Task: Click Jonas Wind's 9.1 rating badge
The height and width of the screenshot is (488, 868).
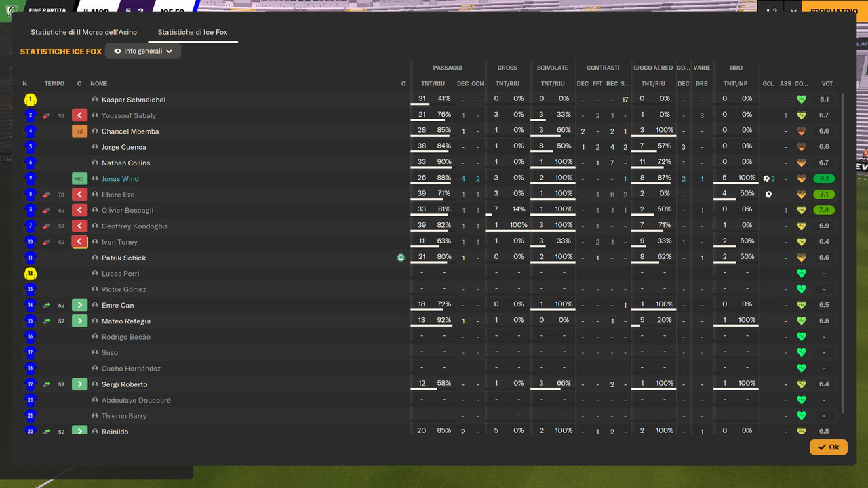Action: tap(824, 179)
